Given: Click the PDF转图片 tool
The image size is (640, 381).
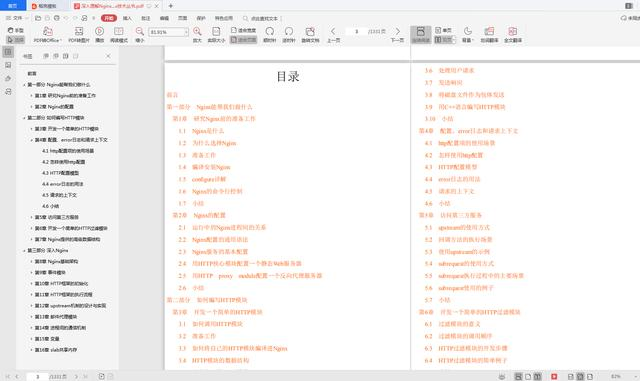Looking at the screenshot, I should (79, 35).
